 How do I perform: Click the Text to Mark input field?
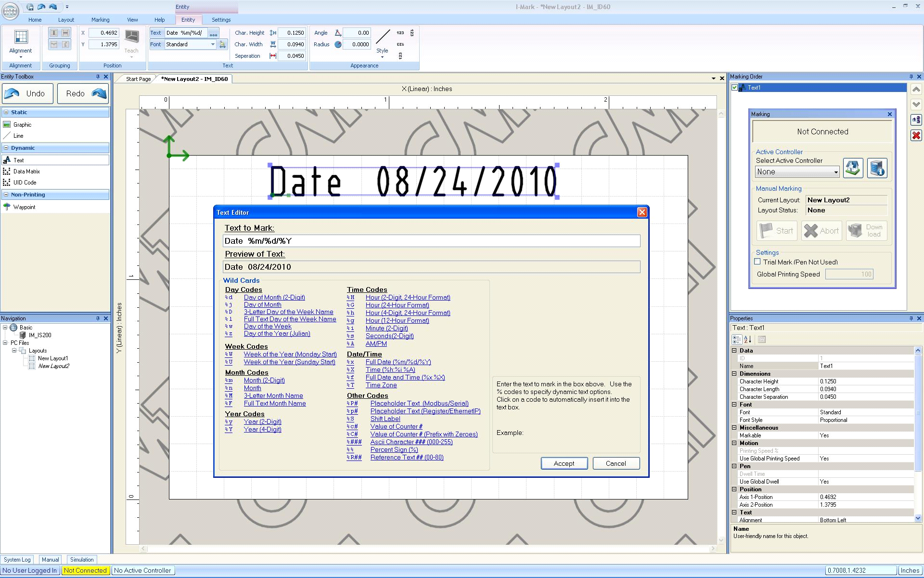click(x=432, y=241)
